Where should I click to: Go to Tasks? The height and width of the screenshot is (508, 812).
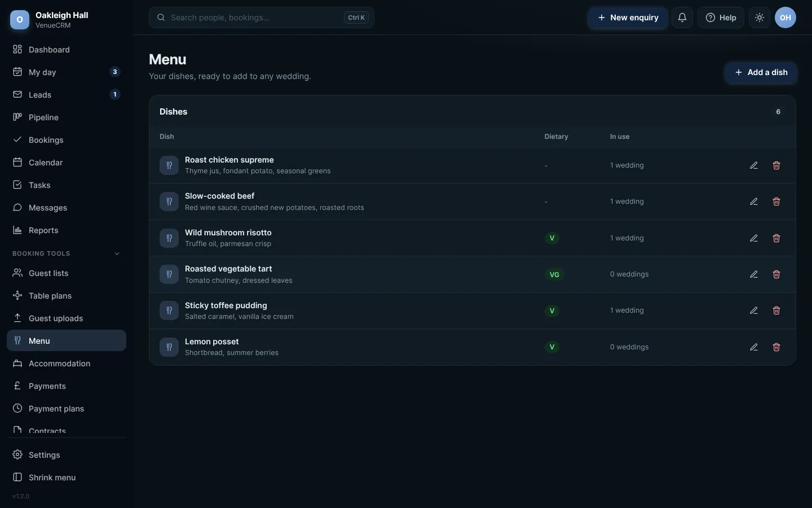pyautogui.click(x=67, y=185)
